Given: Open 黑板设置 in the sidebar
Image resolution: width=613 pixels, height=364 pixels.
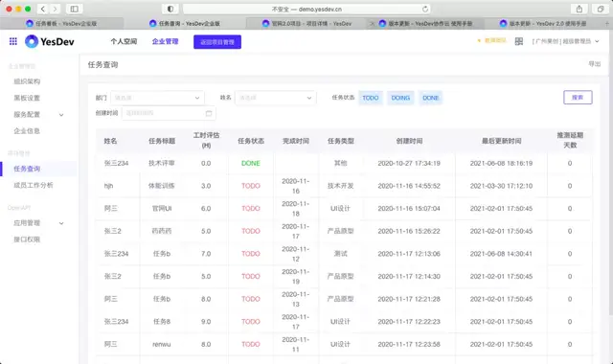Looking at the screenshot, I should 27,98.
